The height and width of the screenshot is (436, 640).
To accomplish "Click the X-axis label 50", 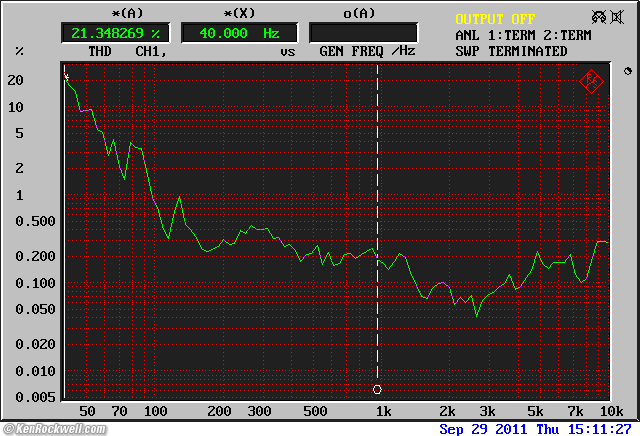I will click(x=87, y=411).
